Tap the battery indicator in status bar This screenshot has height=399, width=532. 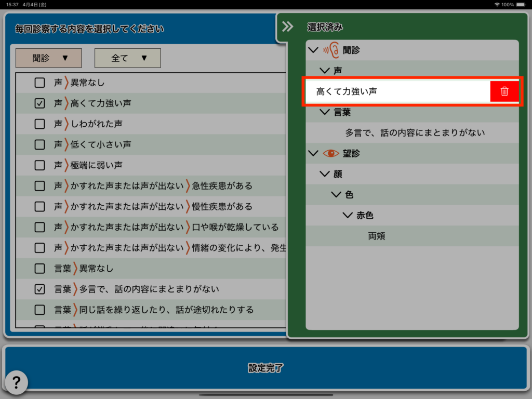pyautogui.click(x=521, y=4)
